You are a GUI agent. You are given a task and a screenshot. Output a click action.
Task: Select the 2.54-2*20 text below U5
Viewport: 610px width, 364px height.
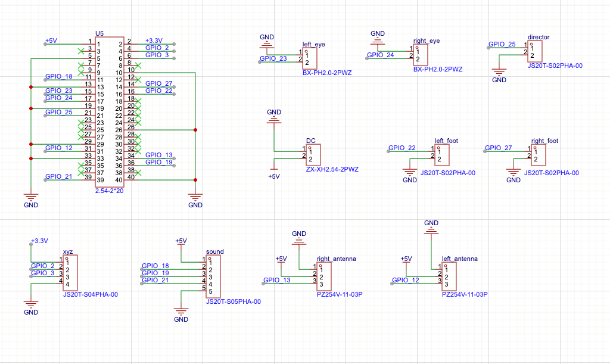(109, 190)
